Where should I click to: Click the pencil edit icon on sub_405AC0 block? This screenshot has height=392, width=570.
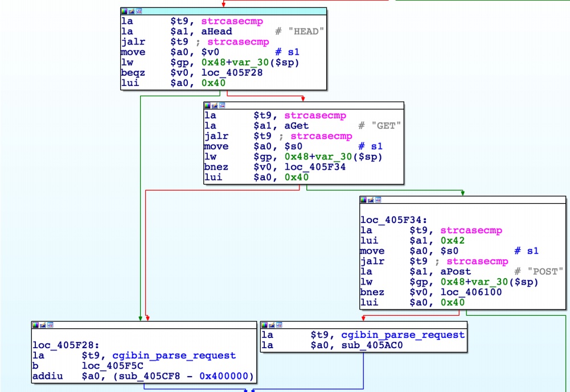[272, 325]
